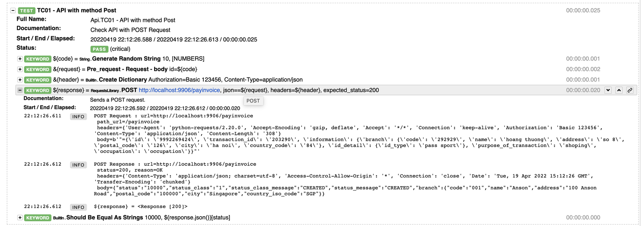Screen dimensions: 644x226
Task: Click the Expand All down-chevron button
Action: tap(608, 90)
